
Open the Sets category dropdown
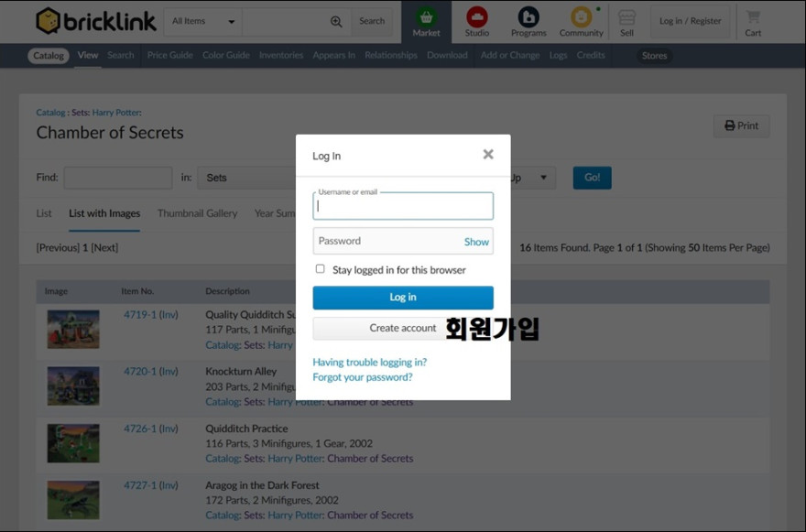[x=246, y=178]
